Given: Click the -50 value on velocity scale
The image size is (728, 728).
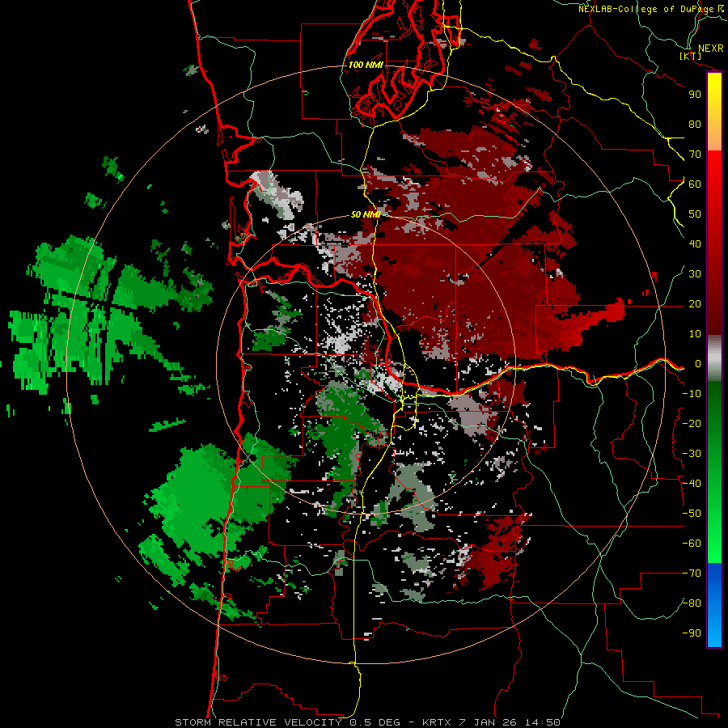Looking at the screenshot, I should tap(692, 514).
